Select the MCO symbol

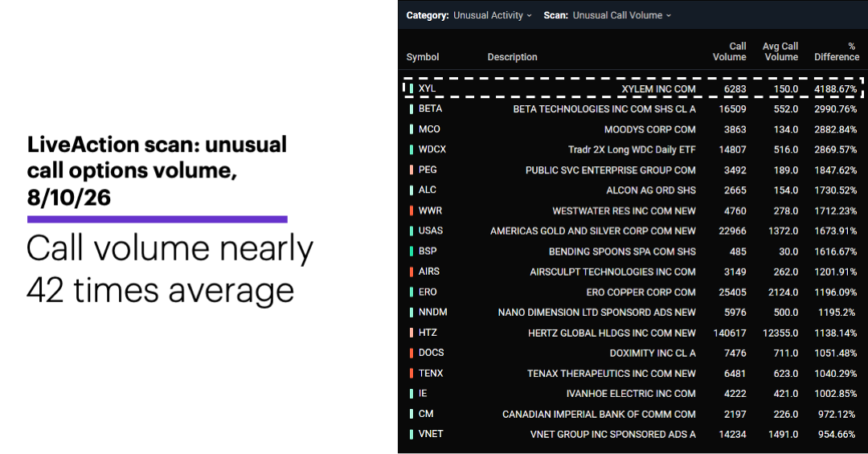click(x=429, y=129)
